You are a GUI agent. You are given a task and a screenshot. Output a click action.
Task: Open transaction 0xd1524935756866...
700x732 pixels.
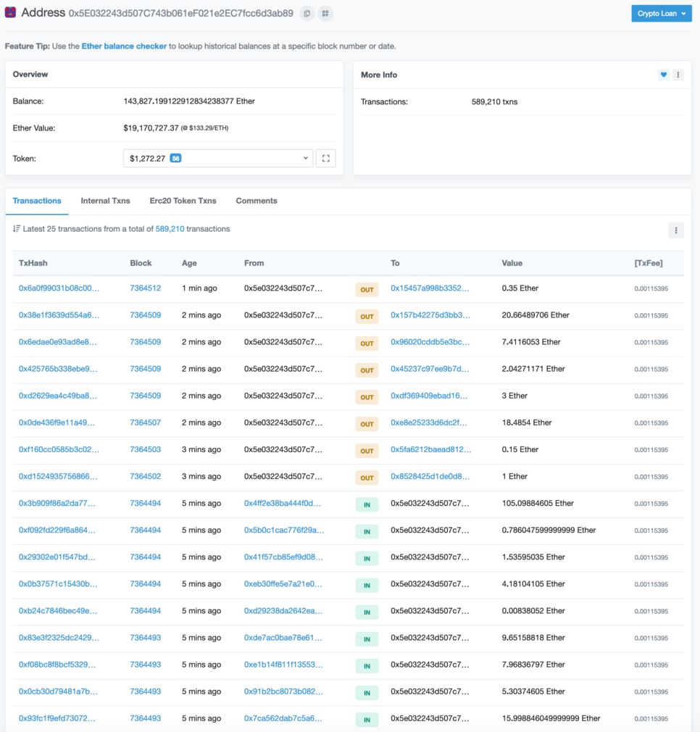[x=58, y=476]
